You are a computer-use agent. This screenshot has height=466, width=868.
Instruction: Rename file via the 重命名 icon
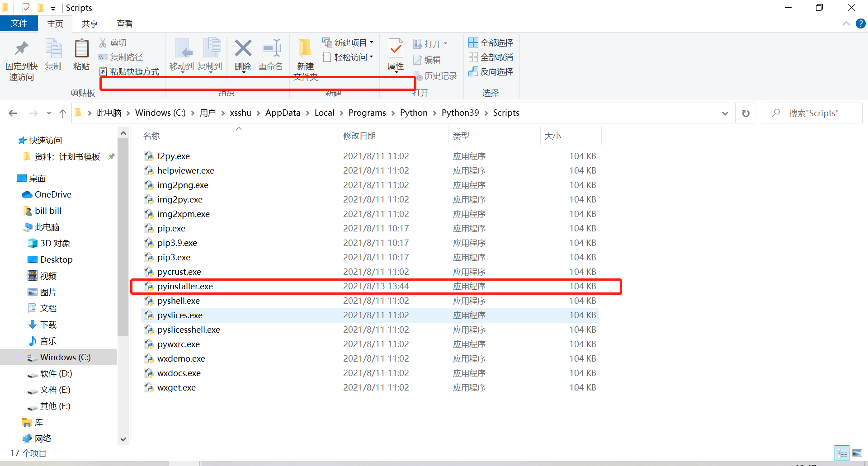(271, 53)
